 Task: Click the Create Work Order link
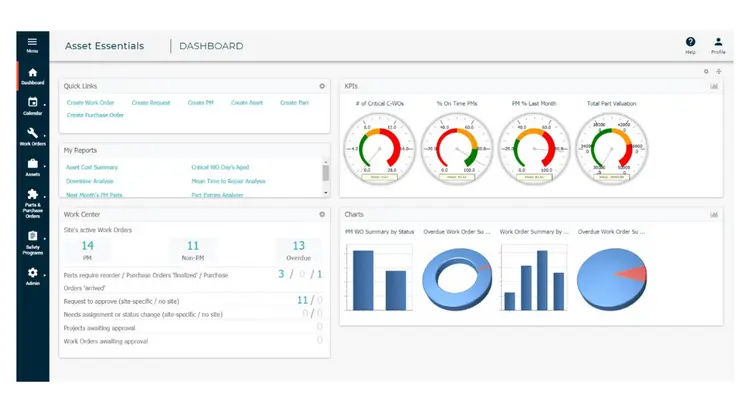(90, 103)
